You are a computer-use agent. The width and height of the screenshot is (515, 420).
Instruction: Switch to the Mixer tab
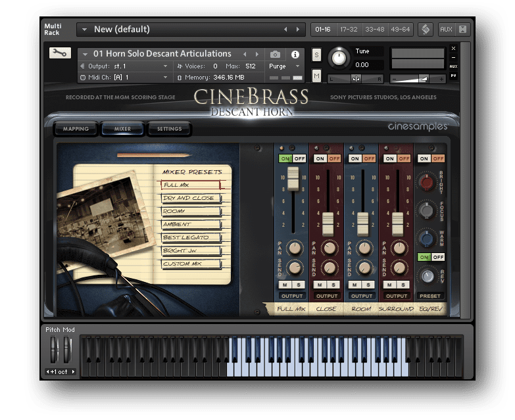(x=122, y=129)
